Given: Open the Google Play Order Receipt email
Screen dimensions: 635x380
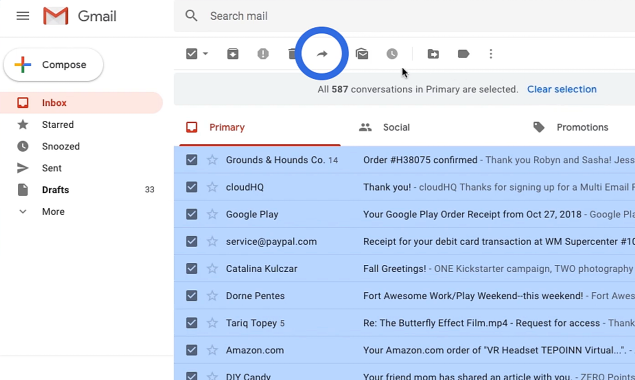Looking at the screenshot, I should click(x=405, y=214).
